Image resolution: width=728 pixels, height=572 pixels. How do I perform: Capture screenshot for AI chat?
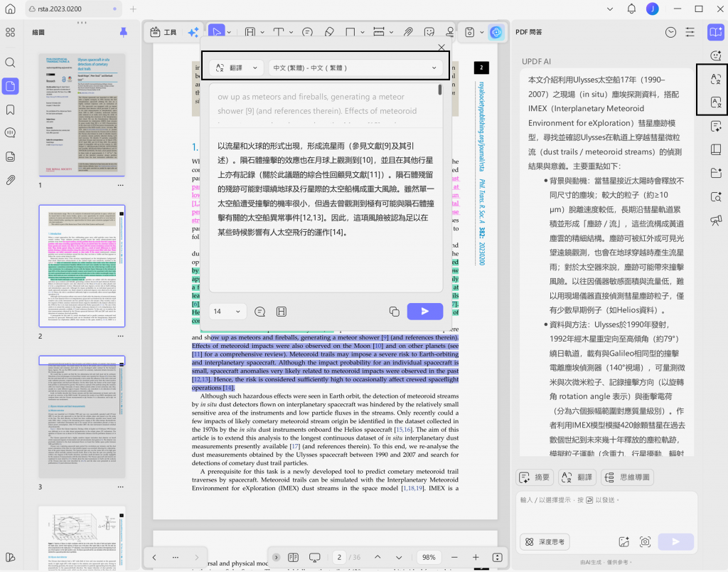(645, 542)
